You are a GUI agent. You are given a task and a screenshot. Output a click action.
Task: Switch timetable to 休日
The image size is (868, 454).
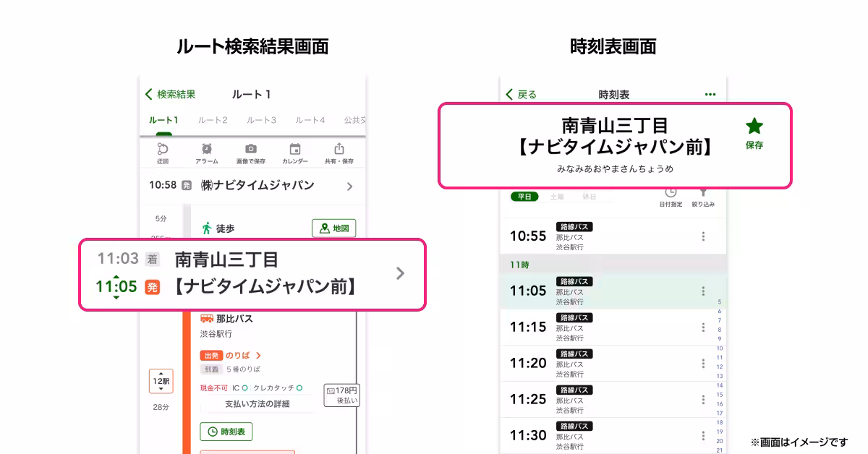coord(590,197)
